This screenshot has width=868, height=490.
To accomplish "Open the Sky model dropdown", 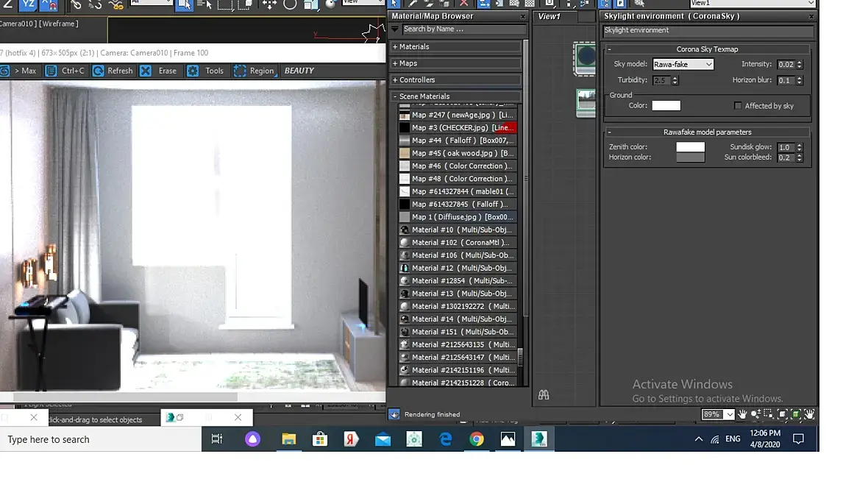I will pos(683,64).
